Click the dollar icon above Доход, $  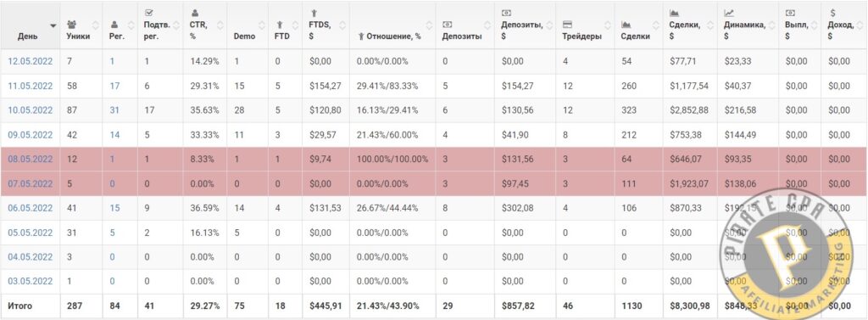[x=832, y=13]
